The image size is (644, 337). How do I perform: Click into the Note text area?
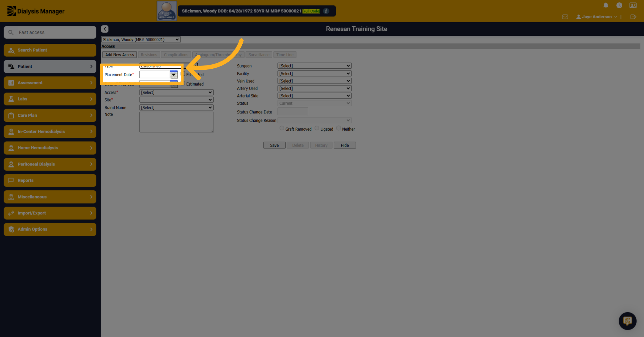[176, 122]
